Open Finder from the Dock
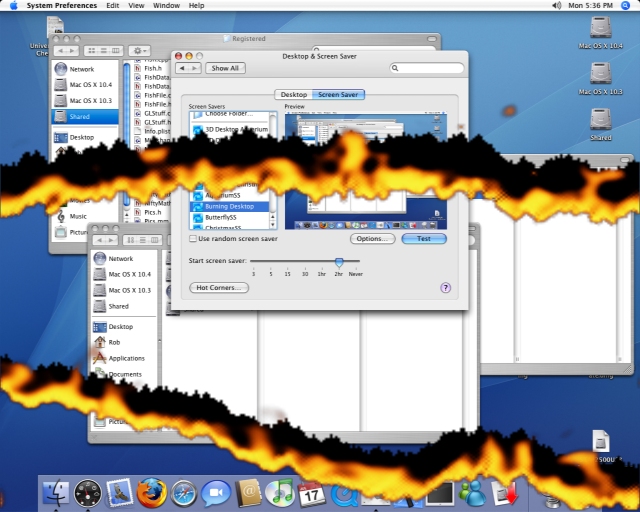The height and width of the screenshot is (512, 640). click(55, 492)
